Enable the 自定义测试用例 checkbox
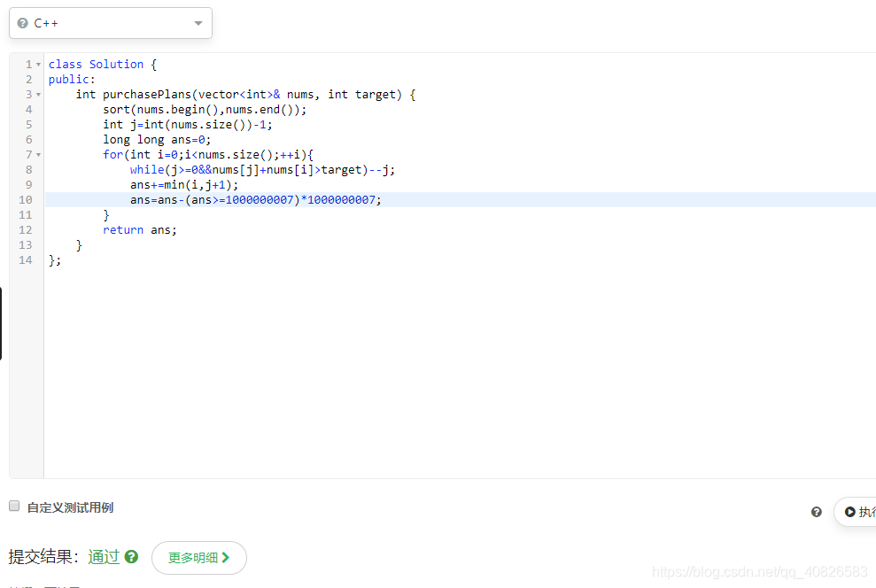876x588 pixels. point(14,506)
